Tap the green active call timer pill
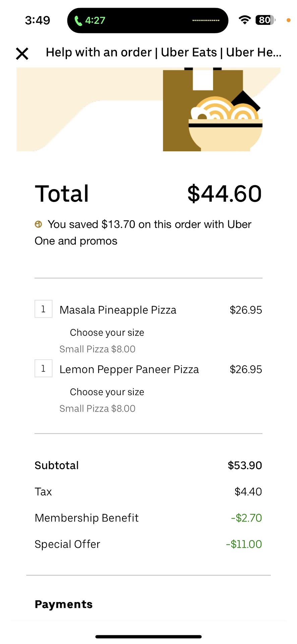 pos(90,20)
